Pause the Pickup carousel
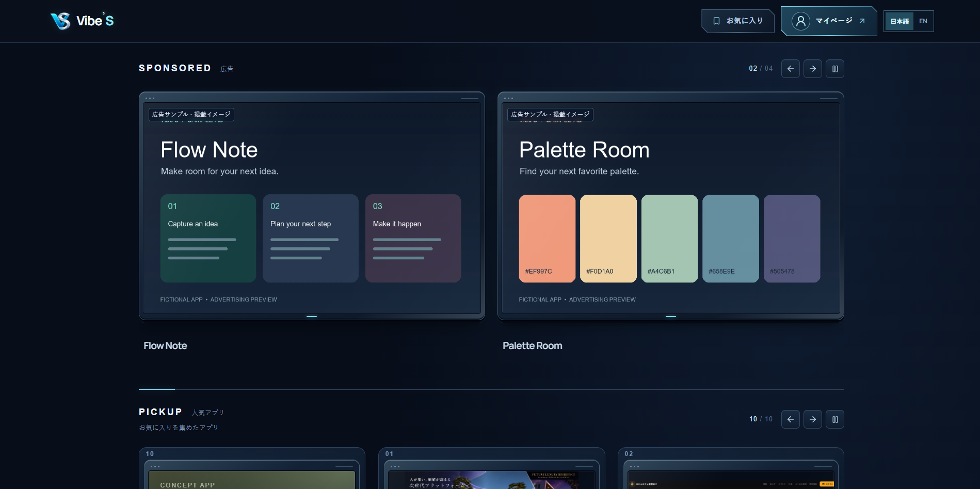The width and height of the screenshot is (980, 489). click(835, 419)
